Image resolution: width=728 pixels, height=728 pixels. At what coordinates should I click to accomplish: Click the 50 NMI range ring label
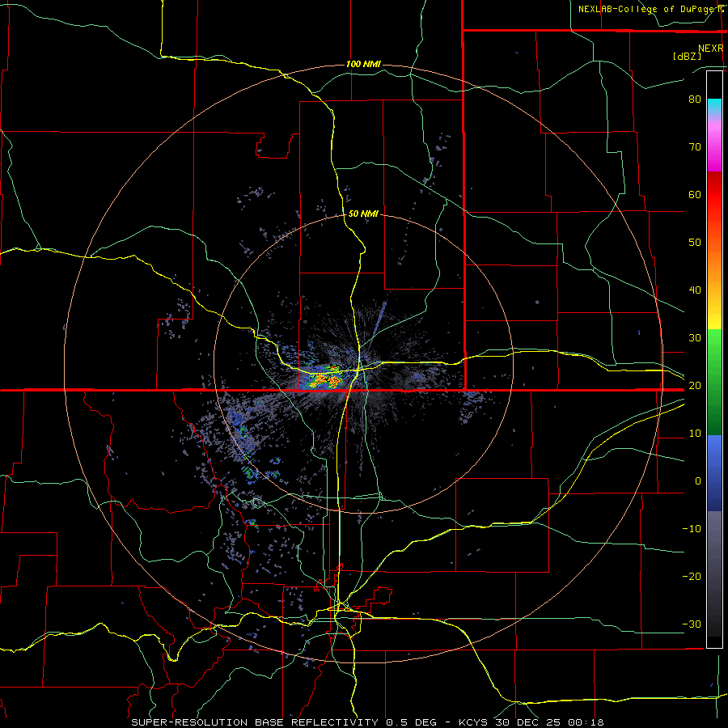363,214
